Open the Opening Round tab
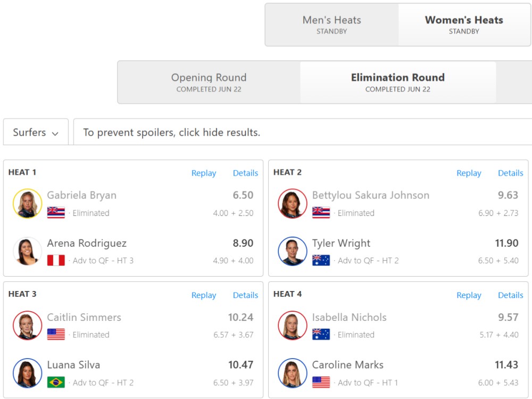The height and width of the screenshot is (399, 532). [x=209, y=82]
